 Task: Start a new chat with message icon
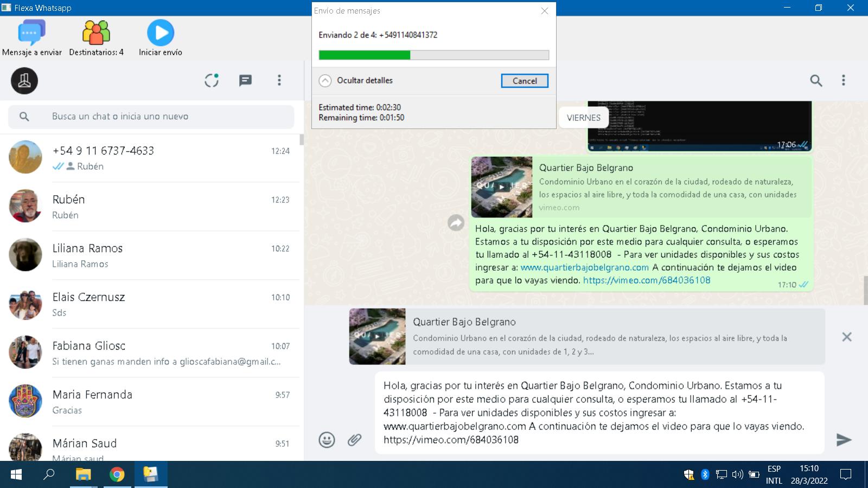pyautogui.click(x=245, y=81)
